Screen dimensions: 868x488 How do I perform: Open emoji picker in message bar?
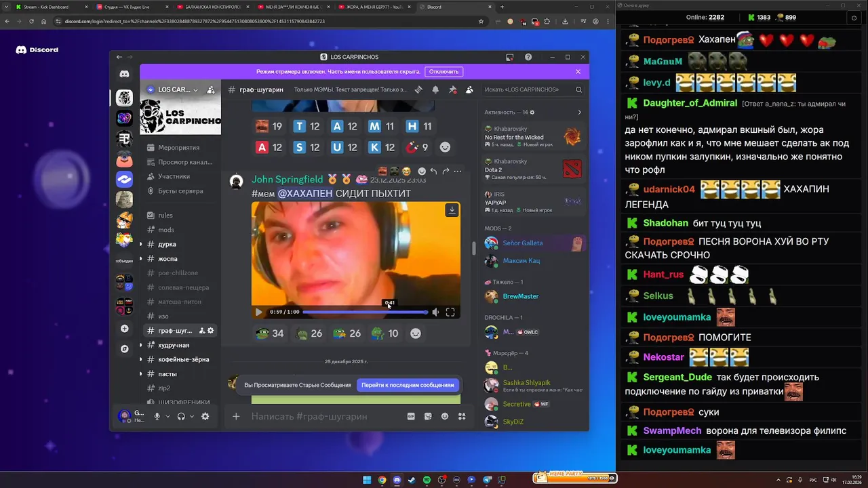pos(445,416)
